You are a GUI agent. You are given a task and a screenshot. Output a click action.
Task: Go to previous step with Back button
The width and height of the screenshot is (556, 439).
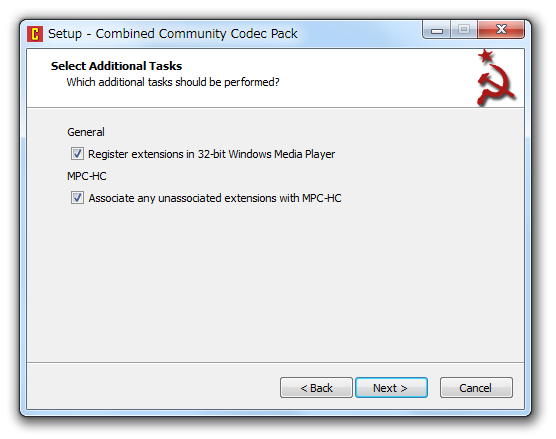[316, 388]
